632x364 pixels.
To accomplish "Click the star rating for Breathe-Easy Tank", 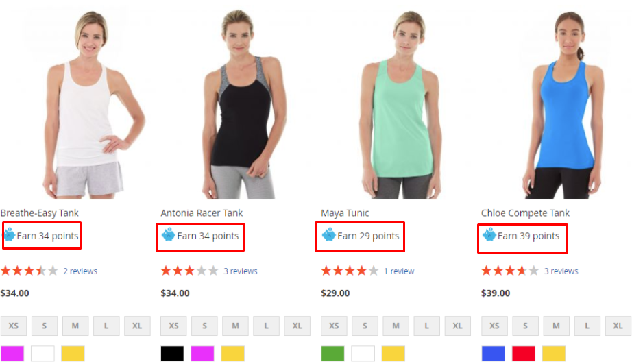I will (x=29, y=271).
